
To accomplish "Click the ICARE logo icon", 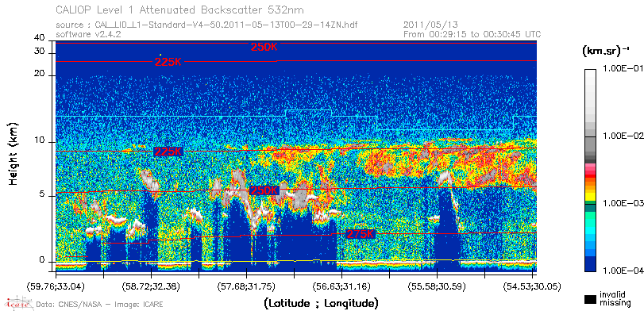I will click(18, 303).
